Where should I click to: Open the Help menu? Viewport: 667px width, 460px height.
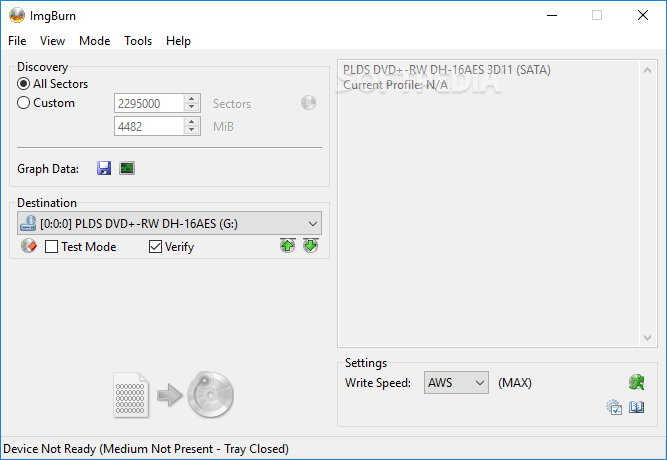pos(178,41)
